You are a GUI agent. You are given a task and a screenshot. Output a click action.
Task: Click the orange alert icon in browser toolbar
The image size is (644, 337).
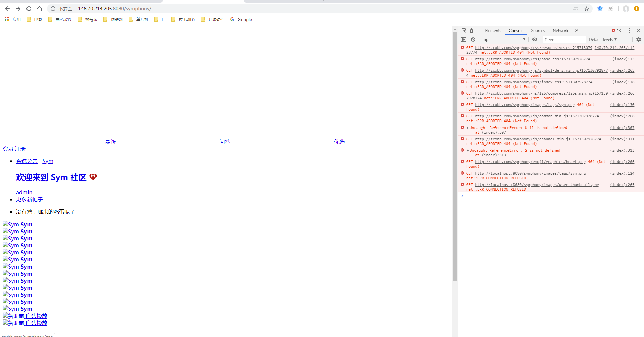pos(637,9)
